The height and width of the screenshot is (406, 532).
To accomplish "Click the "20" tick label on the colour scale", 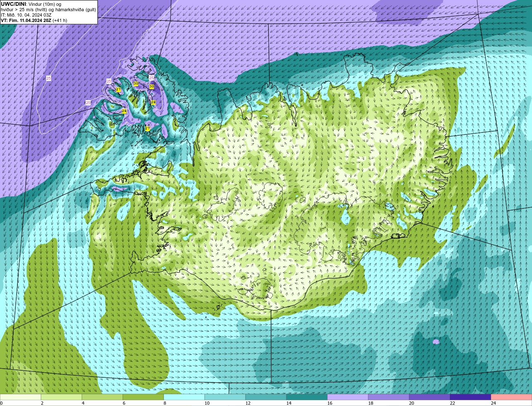I will (411, 403).
